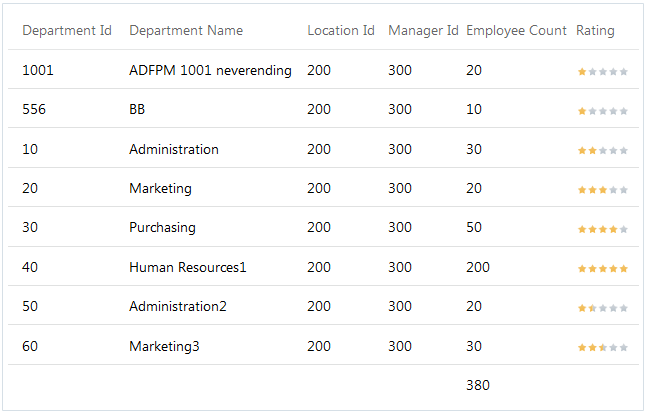Click the Rating column header
Image resolution: width=648 pixels, height=417 pixels.
tap(595, 31)
